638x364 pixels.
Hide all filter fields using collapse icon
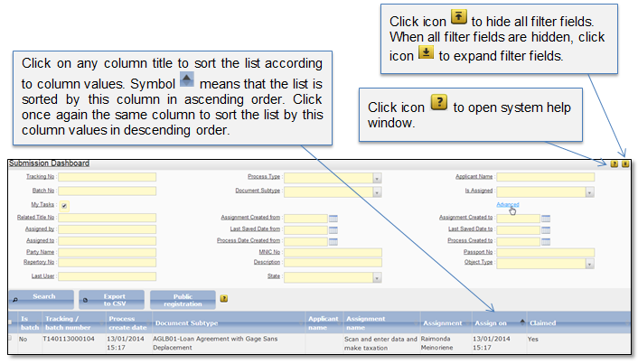coord(625,164)
